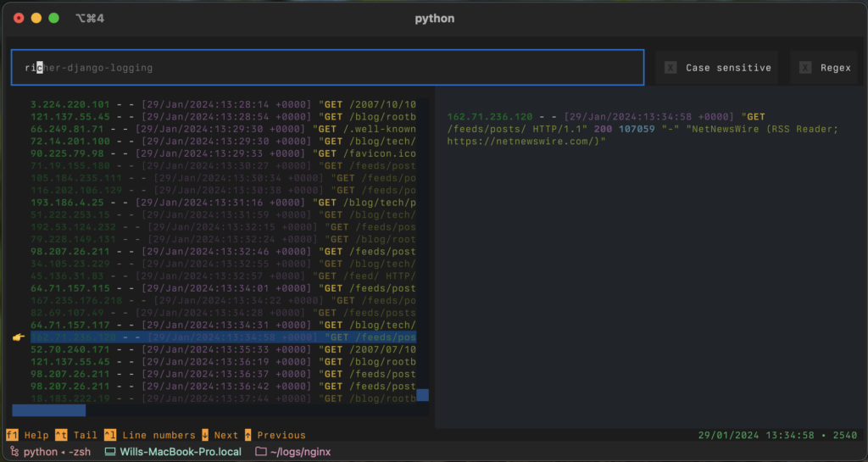Click the horizontal scrollbar thumb under log list
This screenshot has width=868, height=462.
coord(48,410)
